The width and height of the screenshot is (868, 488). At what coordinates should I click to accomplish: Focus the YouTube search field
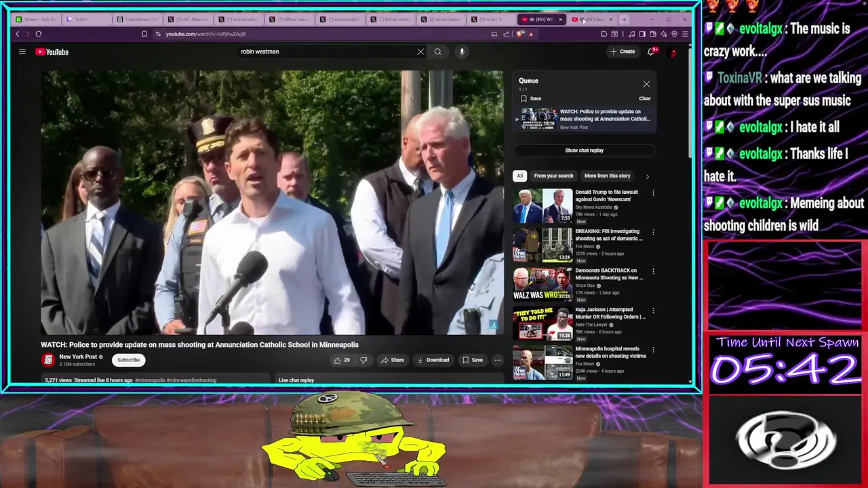327,52
